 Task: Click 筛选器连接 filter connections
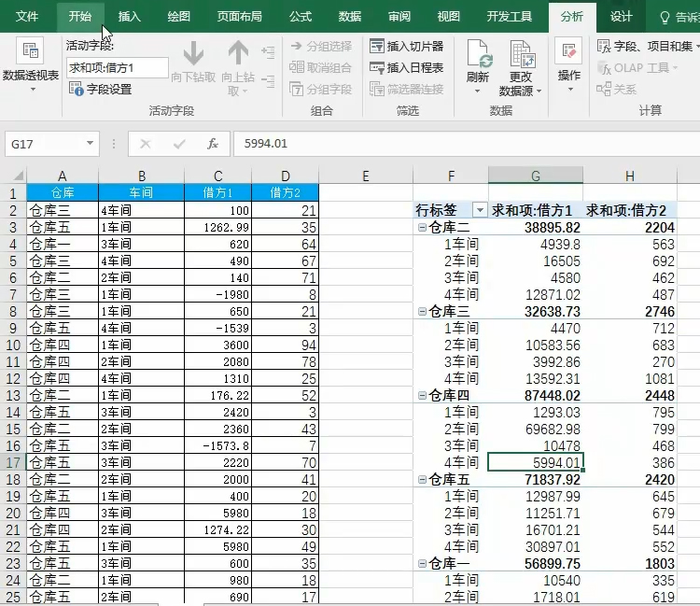[406, 90]
